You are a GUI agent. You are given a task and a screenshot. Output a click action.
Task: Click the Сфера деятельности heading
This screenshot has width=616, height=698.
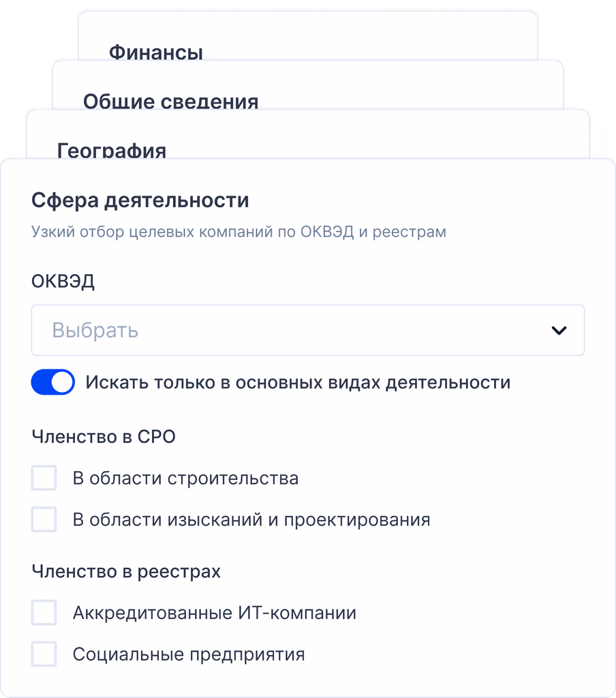pyautogui.click(x=140, y=200)
